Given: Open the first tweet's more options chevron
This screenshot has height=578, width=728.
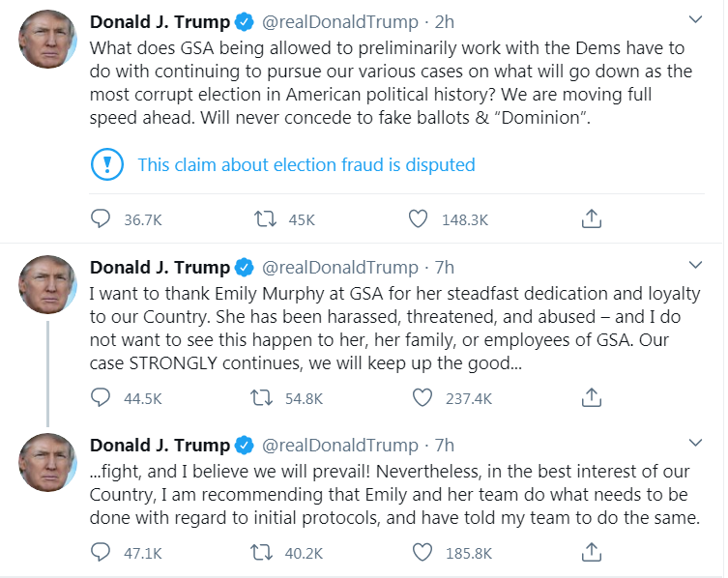Looking at the screenshot, I should 696,19.
